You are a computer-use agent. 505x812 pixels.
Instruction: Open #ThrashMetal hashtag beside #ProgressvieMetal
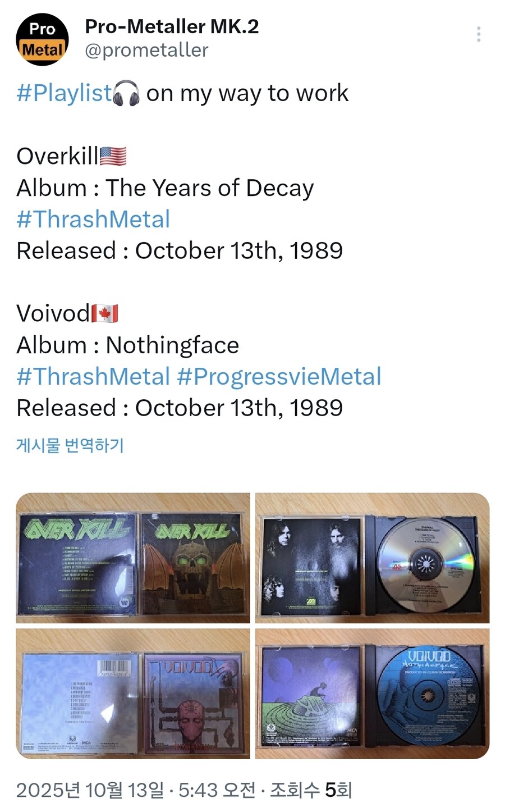click(93, 376)
